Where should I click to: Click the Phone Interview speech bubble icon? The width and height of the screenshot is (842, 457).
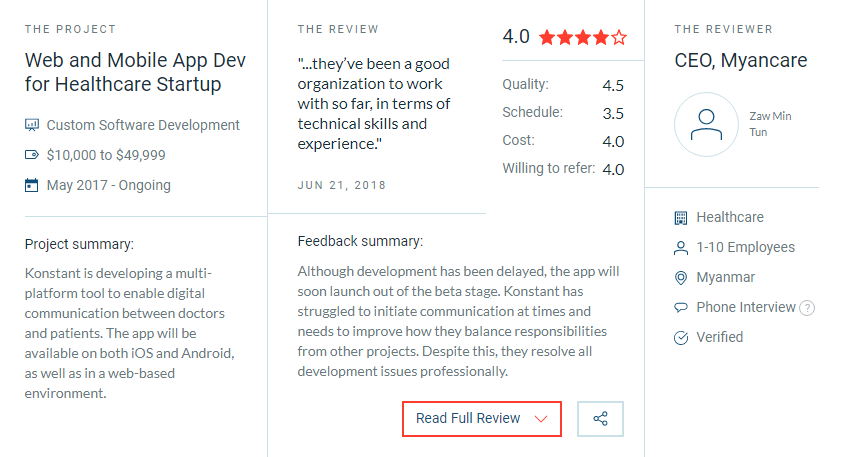coord(680,308)
